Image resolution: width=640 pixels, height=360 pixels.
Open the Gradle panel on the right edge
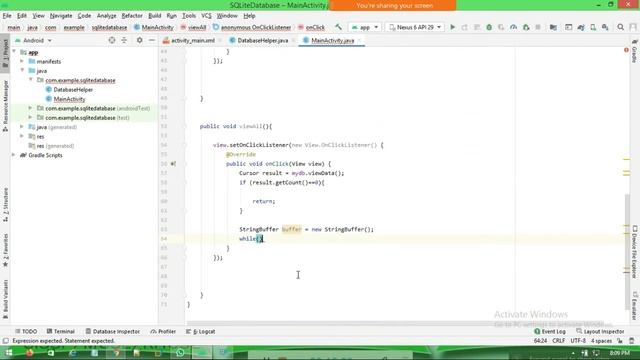(635, 51)
